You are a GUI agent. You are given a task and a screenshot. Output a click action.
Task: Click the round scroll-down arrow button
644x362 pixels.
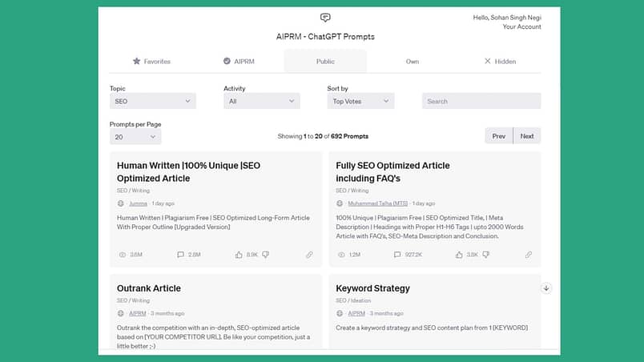coord(546,288)
